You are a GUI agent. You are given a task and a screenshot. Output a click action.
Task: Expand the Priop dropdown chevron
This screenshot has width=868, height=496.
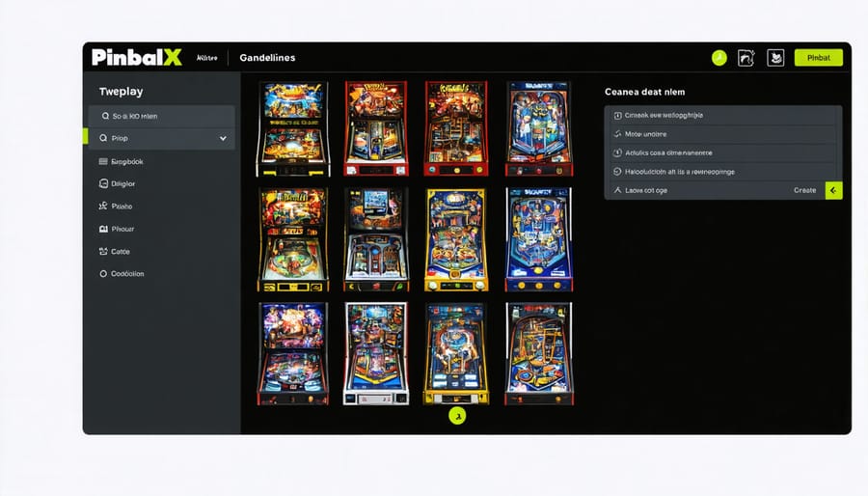coord(223,138)
